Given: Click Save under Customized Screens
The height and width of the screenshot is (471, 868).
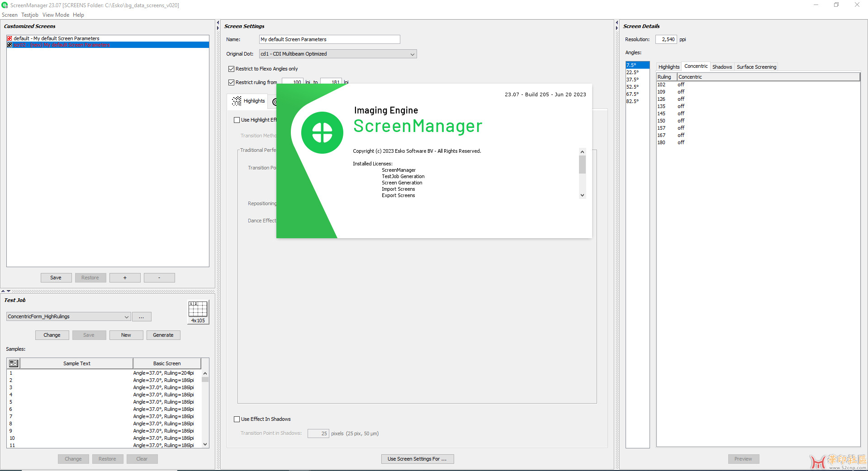Looking at the screenshot, I should (56, 278).
